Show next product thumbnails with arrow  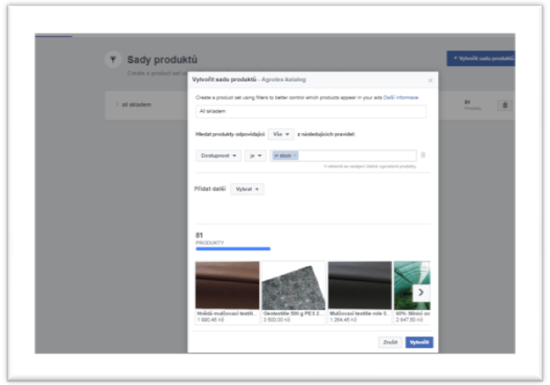click(x=421, y=292)
